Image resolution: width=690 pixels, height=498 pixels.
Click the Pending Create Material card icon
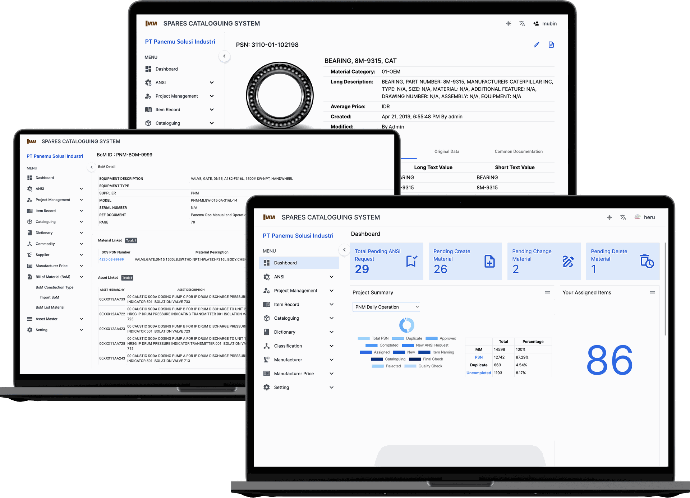490,262
